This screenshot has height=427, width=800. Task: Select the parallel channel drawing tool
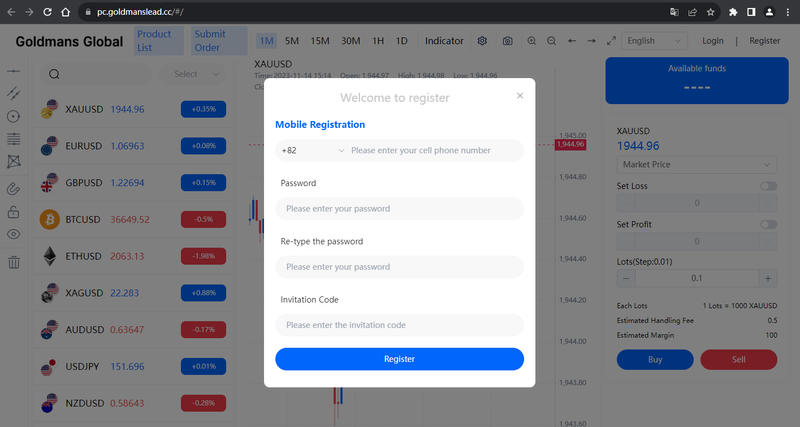click(14, 93)
